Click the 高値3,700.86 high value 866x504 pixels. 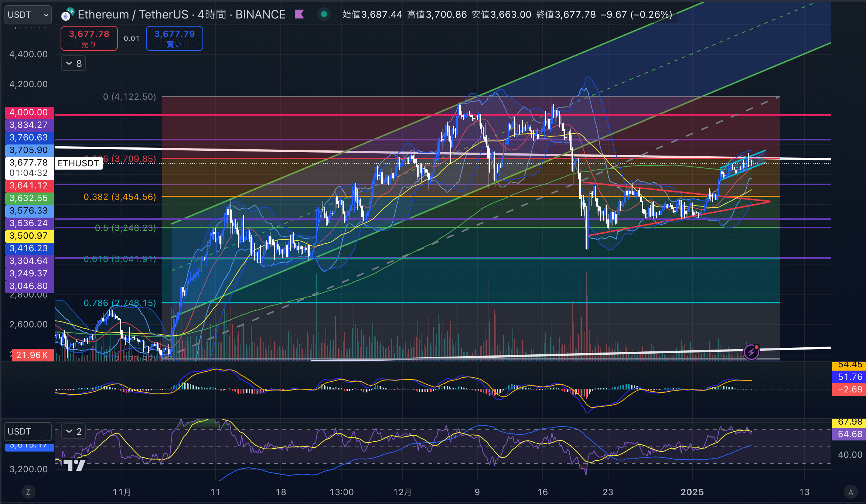click(437, 14)
